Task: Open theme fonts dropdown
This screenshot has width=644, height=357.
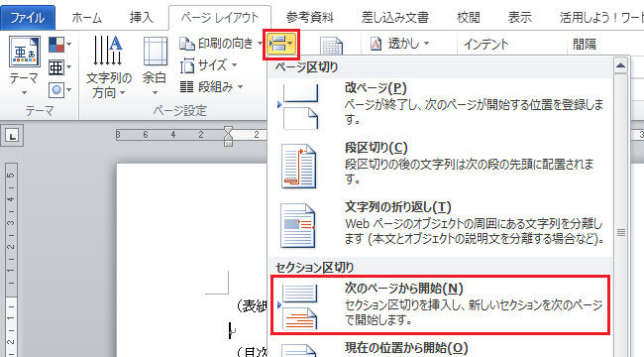Action: (x=60, y=67)
